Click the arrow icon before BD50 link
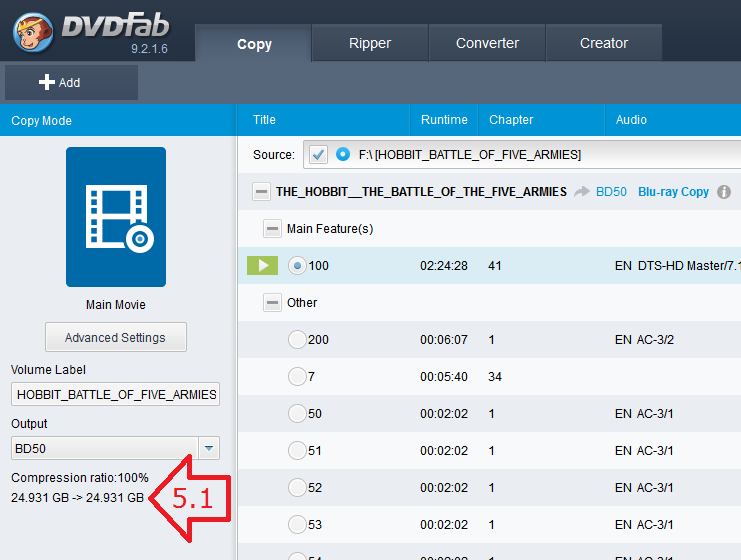Viewport: 741px width, 560px height. coord(582,191)
